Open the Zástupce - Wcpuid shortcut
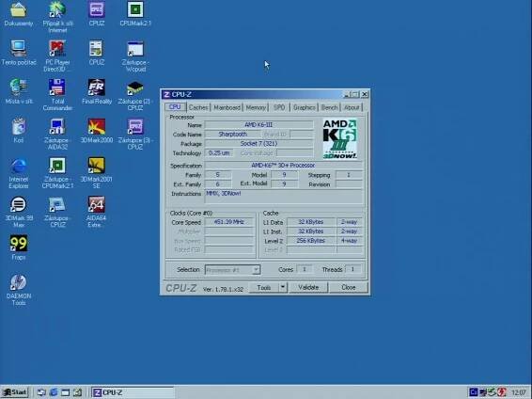The image size is (532, 399). click(x=135, y=49)
